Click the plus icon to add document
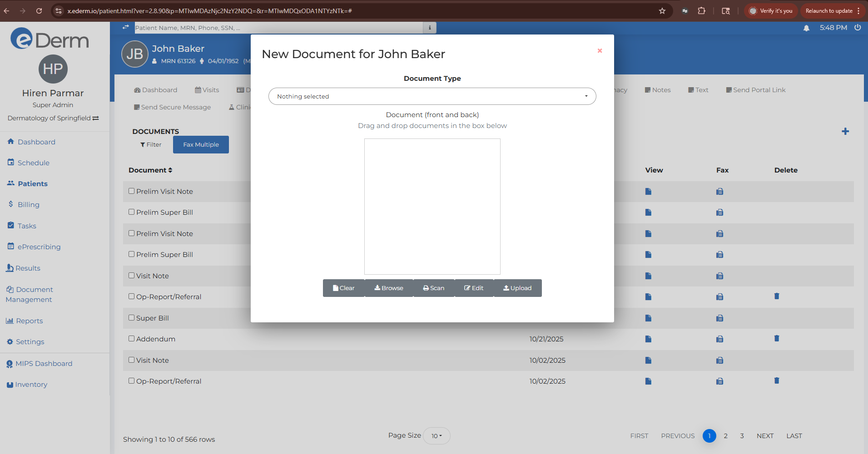This screenshot has width=868, height=454. pyautogui.click(x=845, y=132)
